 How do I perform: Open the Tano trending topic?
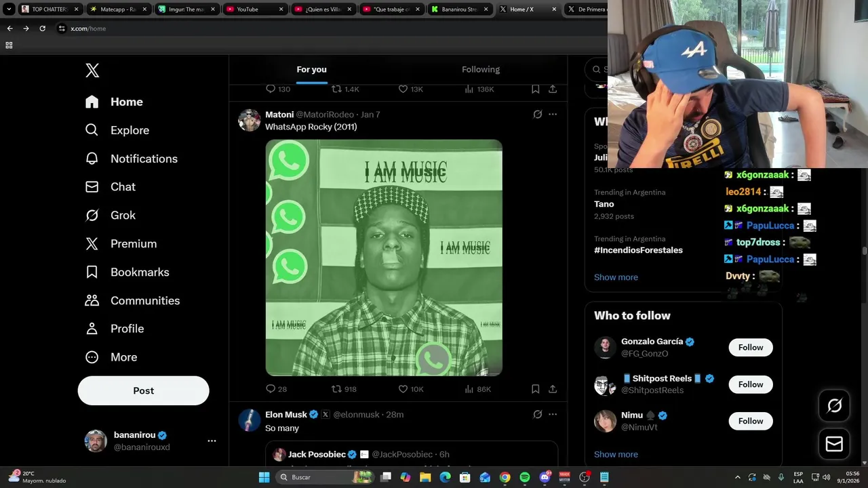[x=604, y=204]
